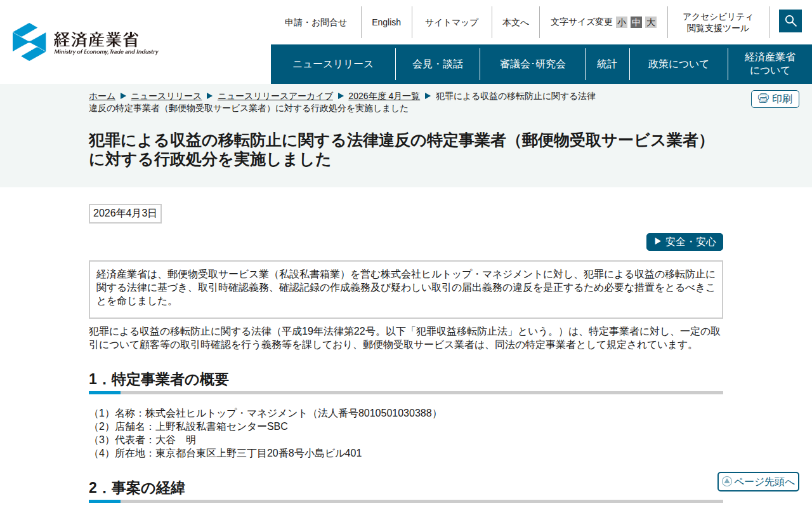This screenshot has height=508, width=812.
Task: Click the line 店舗名：上野私設私書箱センターSBC
Action: pyautogui.click(x=188, y=427)
